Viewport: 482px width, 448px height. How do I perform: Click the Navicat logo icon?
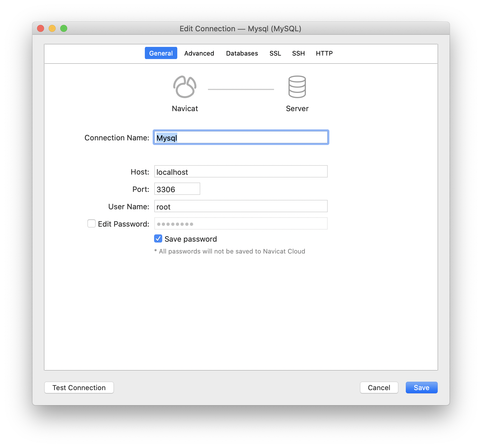coord(185,87)
